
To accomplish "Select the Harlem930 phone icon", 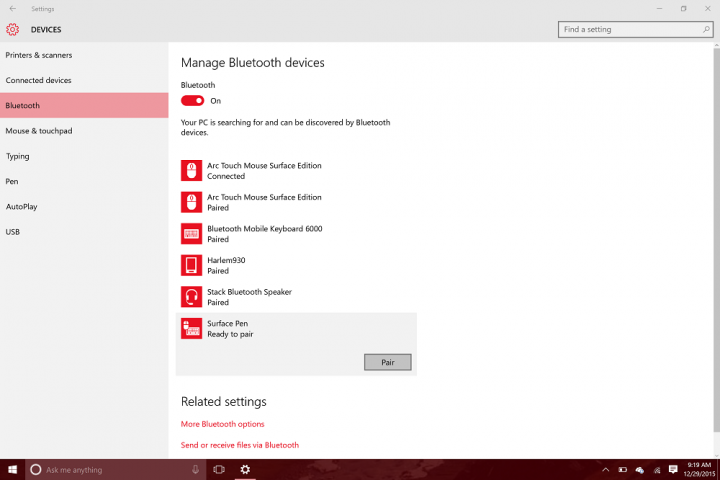I will 191,265.
